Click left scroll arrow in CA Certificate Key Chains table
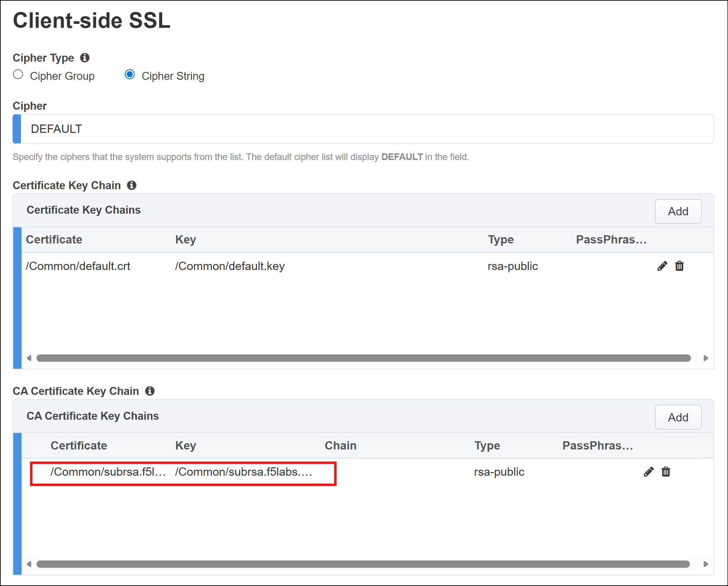Viewport: 728px width, 586px height. [29, 564]
